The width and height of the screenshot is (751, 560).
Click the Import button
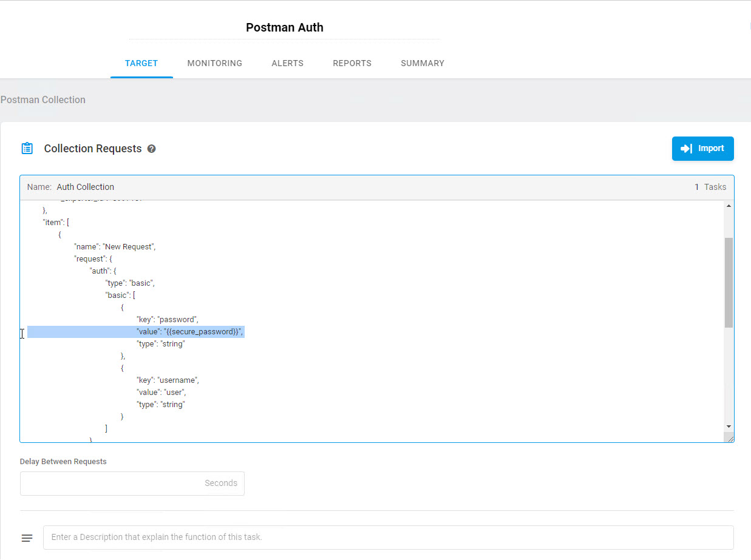pyautogui.click(x=702, y=148)
